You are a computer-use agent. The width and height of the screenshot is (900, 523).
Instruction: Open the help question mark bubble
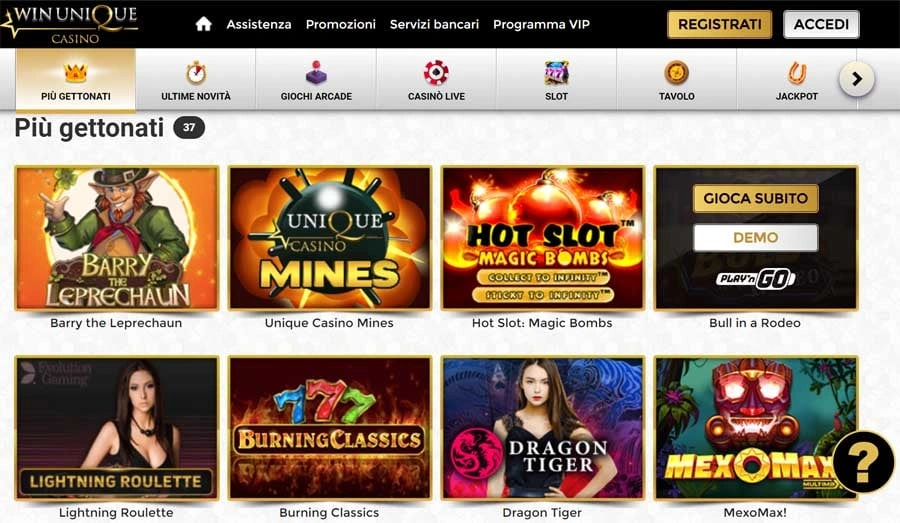coord(863,462)
